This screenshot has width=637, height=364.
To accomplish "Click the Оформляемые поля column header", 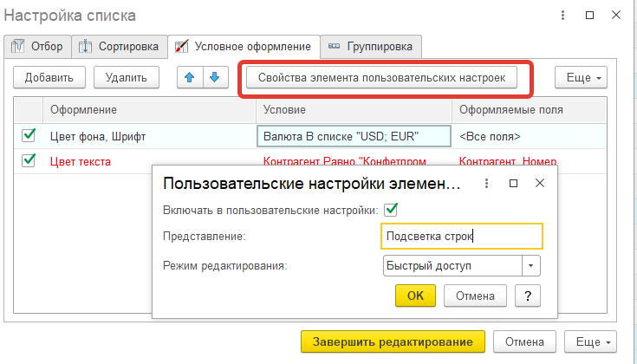I will click(x=530, y=110).
